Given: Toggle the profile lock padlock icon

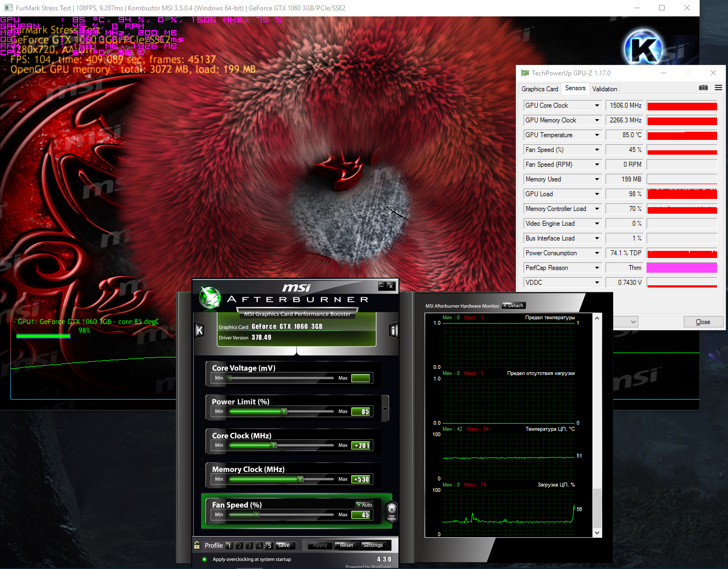Looking at the screenshot, I should click(x=197, y=545).
